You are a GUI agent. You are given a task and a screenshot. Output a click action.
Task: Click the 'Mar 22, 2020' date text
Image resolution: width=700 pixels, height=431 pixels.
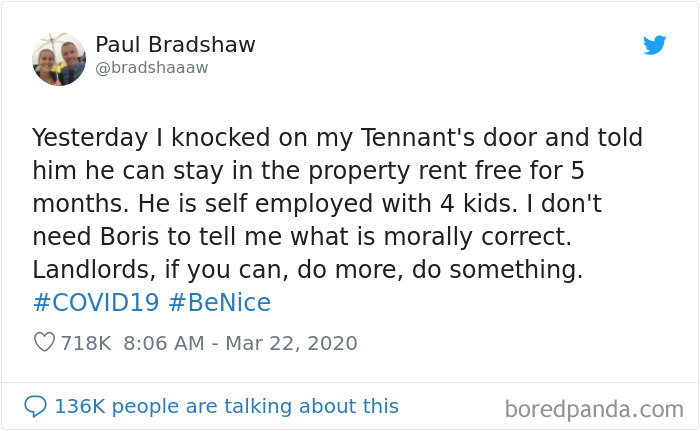[x=292, y=343]
